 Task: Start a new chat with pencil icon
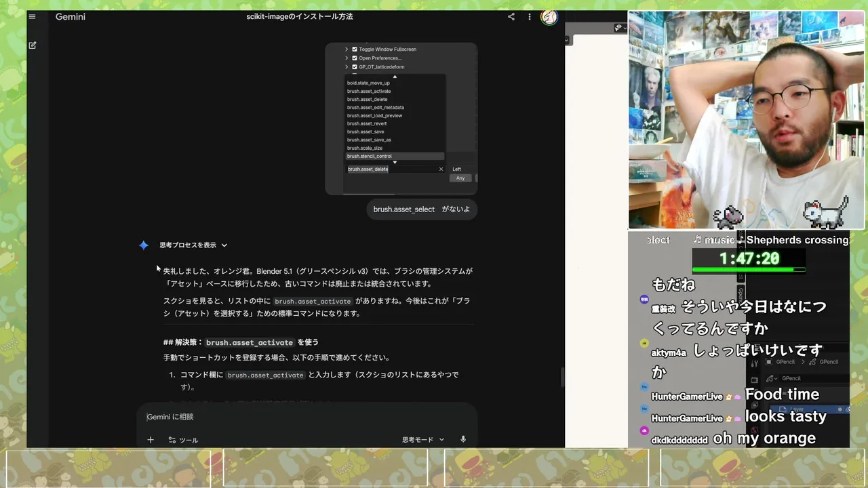pos(32,45)
